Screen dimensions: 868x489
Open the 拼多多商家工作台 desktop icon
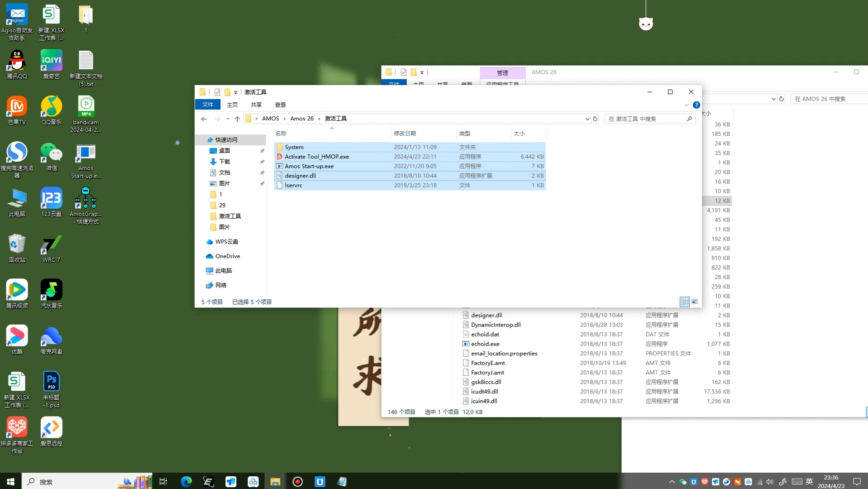(x=17, y=435)
